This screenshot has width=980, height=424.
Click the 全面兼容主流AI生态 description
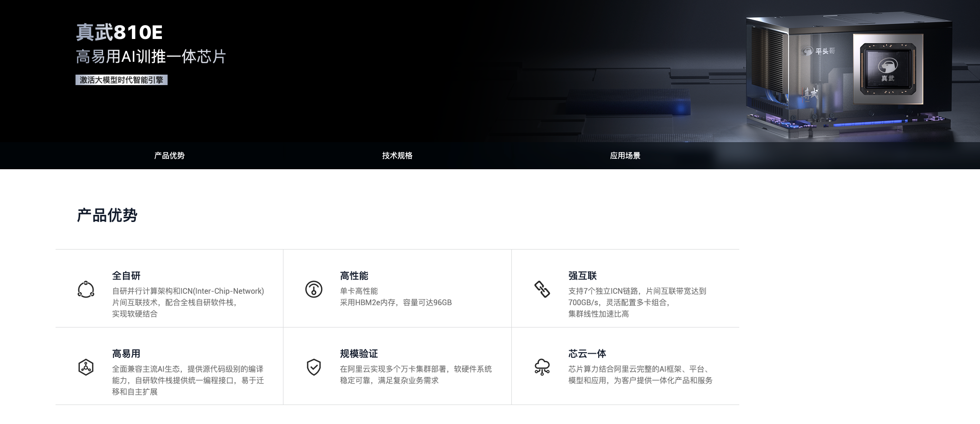tap(188, 380)
